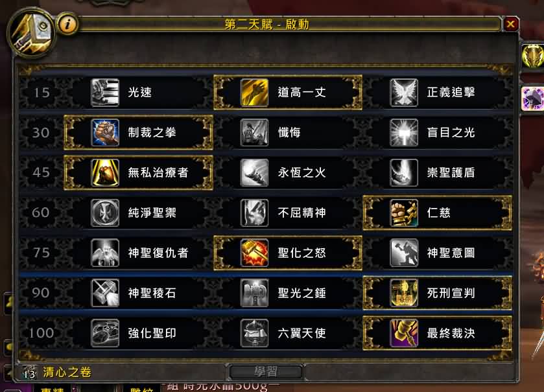This screenshot has width=544, height=392.
Task: Toggle the 不屈精神 talent row
Action: (x=288, y=213)
